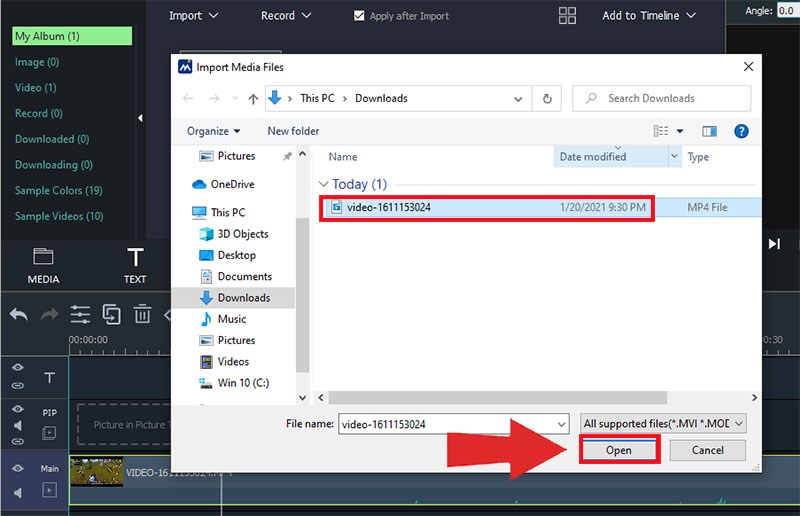Viewport: 800px width, 516px height.
Task: Toggle the preview pane icon in dialog
Action: [x=709, y=131]
